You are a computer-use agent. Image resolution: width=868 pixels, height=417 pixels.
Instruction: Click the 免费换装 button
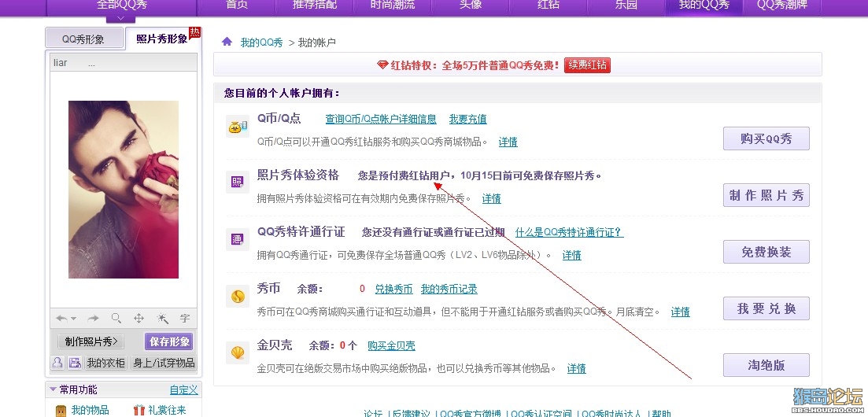tap(766, 252)
